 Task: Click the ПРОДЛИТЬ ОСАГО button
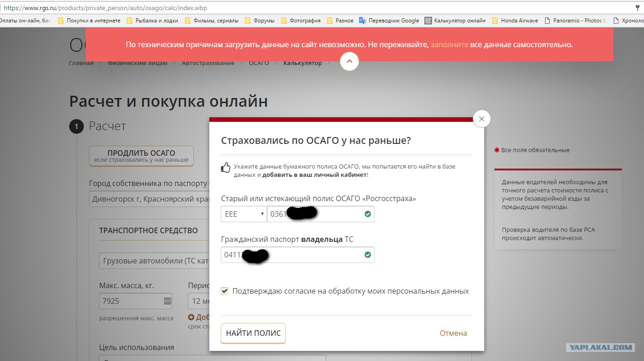pos(141,156)
